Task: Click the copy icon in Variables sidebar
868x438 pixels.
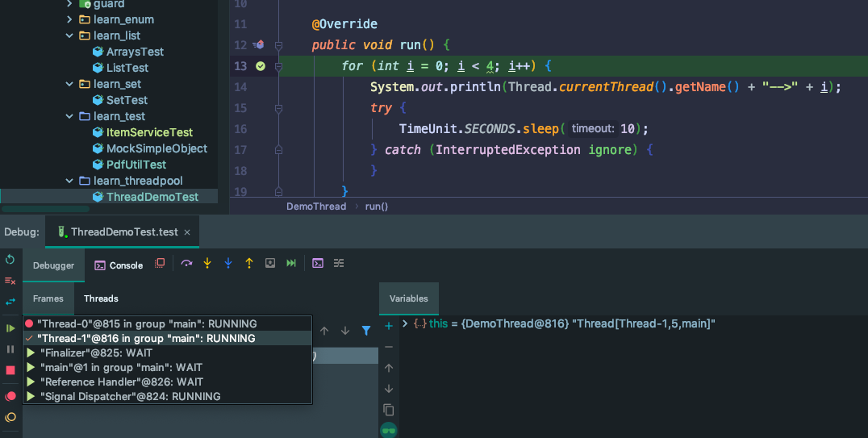Action: (x=389, y=410)
